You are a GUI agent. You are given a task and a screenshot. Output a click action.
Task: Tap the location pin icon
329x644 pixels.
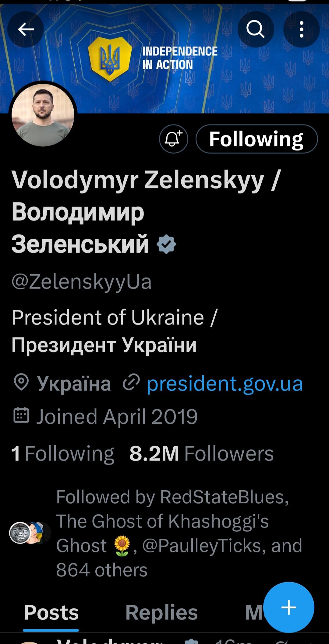[x=21, y=383]
